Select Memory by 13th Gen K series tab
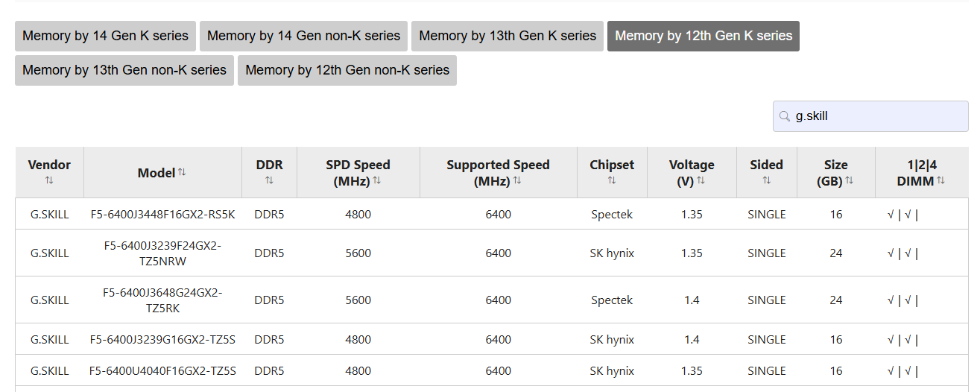 click(x=508, y=36)
